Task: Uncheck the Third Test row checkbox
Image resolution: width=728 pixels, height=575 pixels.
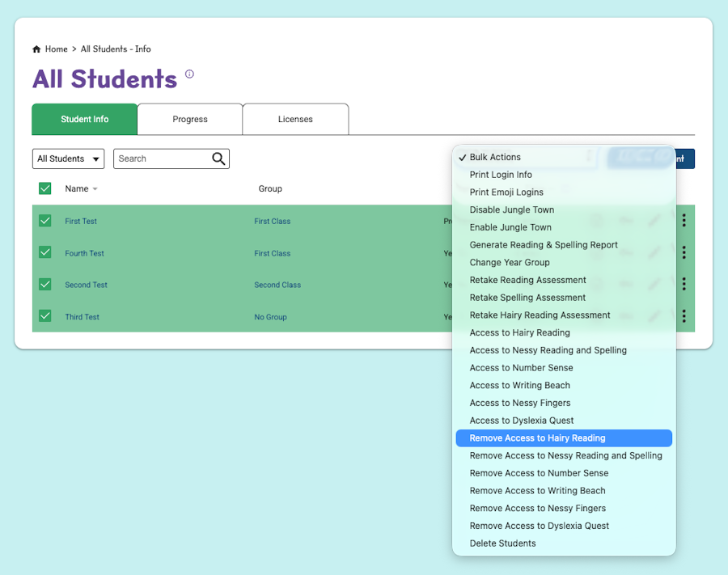Action: coord(45,316)
